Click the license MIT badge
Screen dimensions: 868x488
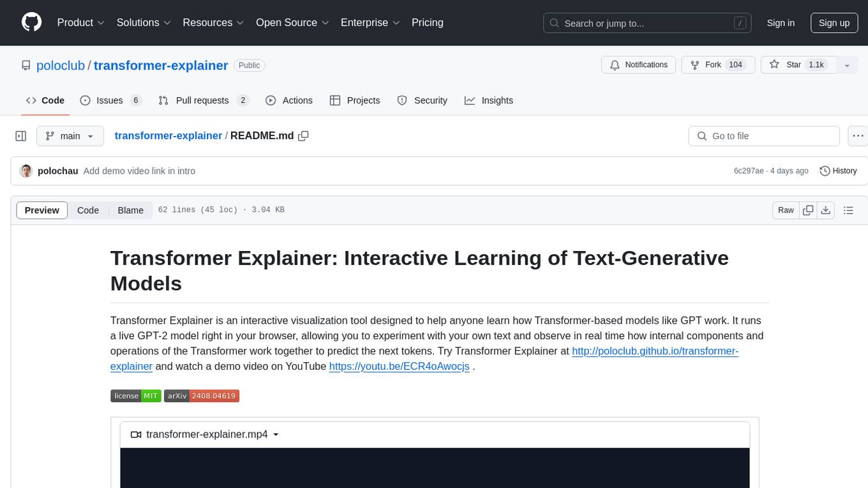click(x=136, y=396)
